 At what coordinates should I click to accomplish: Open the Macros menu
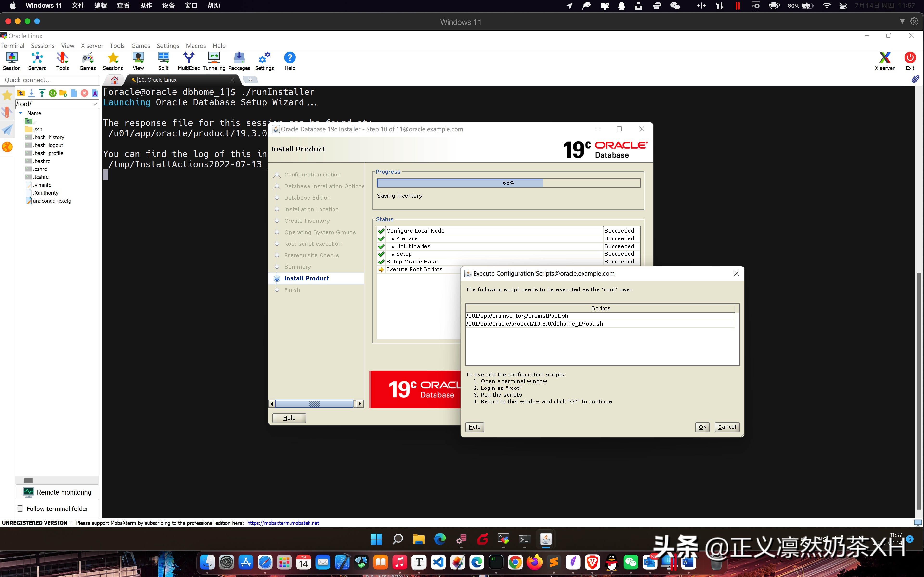pos(196,45)
